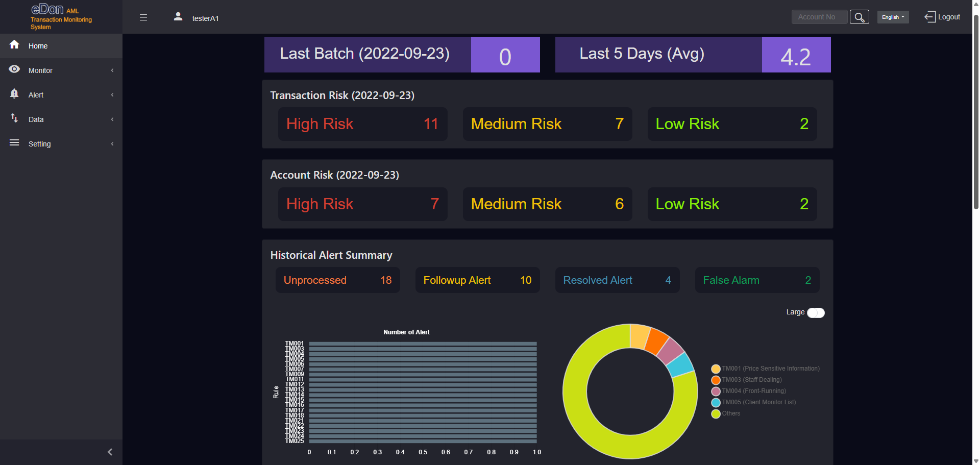The height and width of the screenshot is (465, 980).
Task: Click the Alert bell icon
Action: [x=15, y=94]
